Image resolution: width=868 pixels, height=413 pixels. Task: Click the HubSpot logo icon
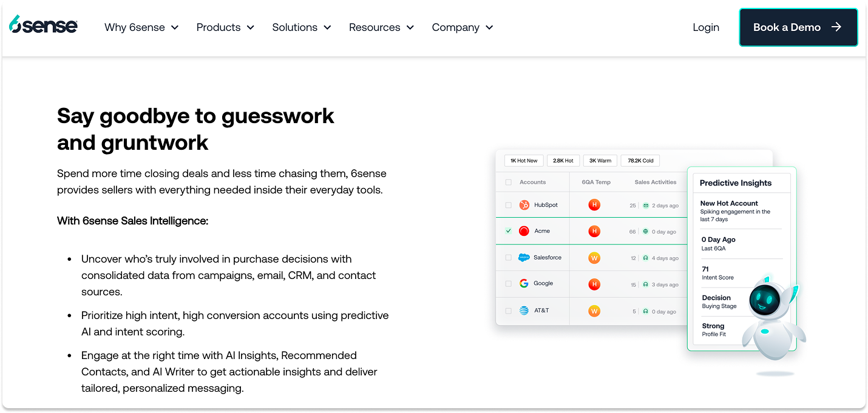524,205
